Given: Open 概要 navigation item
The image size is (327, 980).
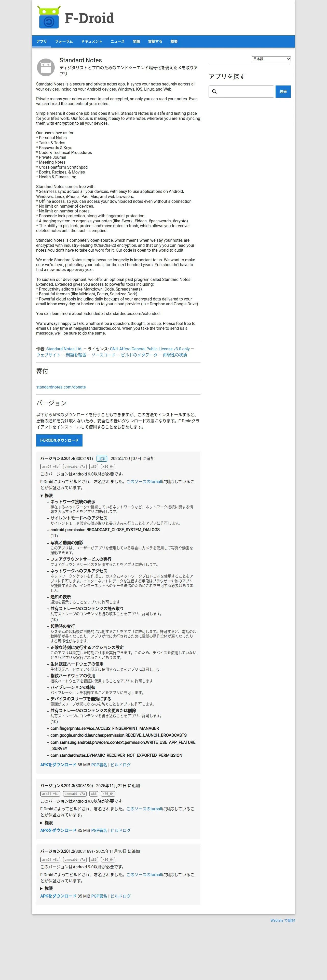Looking at the screenshot, I should pos(174,41).
